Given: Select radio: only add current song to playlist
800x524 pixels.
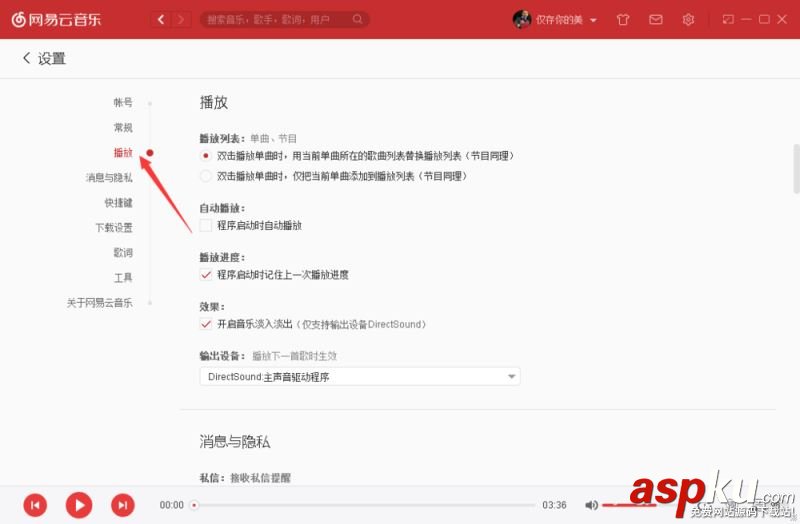Looking at the screenshot, I should 206,177.
